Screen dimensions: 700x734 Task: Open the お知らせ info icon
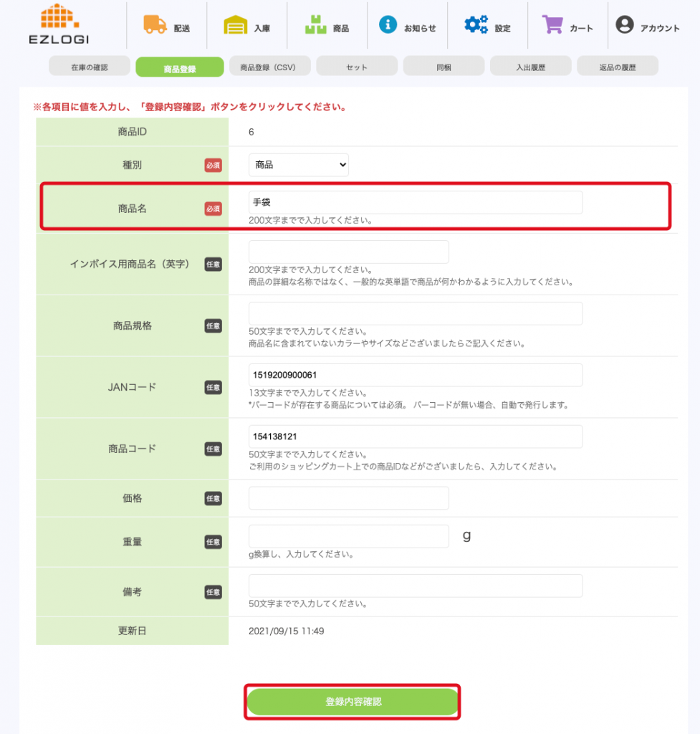[x=388, y=25]
